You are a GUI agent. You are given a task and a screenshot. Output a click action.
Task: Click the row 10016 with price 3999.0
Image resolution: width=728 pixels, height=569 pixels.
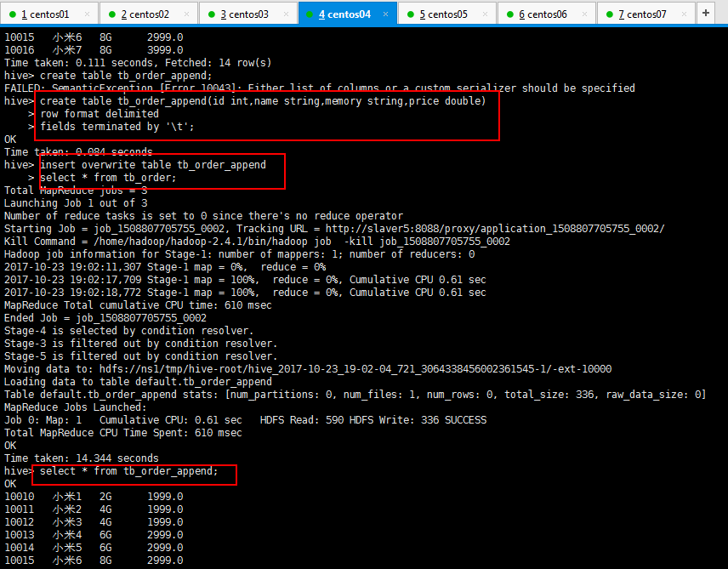pyautogui.click(x=94, y=49)
